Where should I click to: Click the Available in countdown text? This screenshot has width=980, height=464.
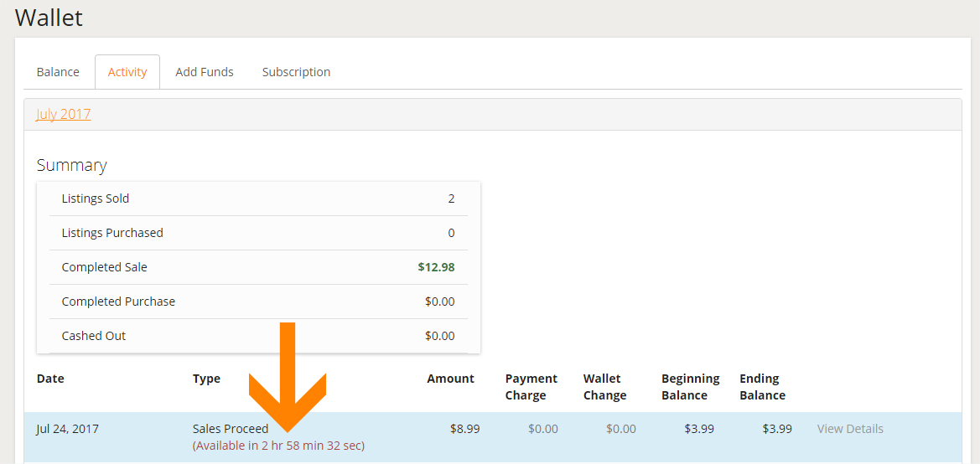279,446
